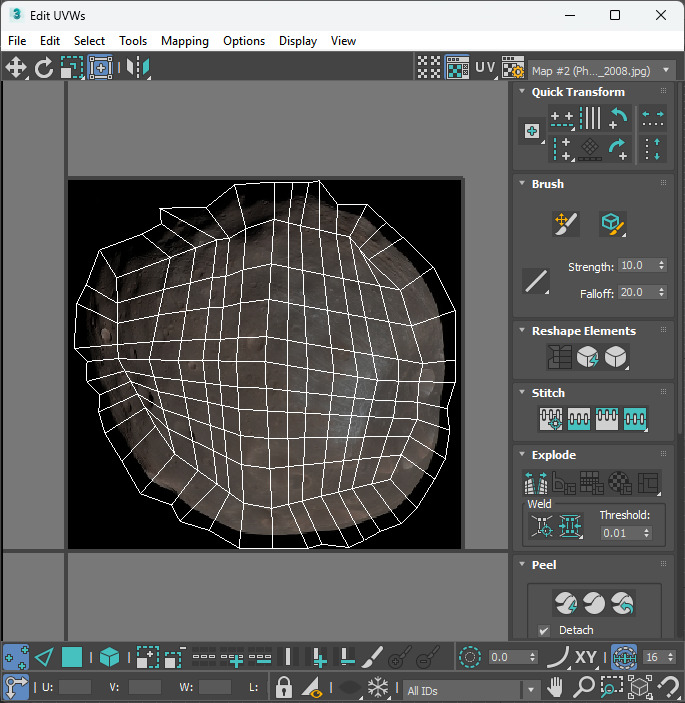Viewport: 685px width, 703px height.
Task: Open the All IDs material dropdown
Action: (471, 690)
